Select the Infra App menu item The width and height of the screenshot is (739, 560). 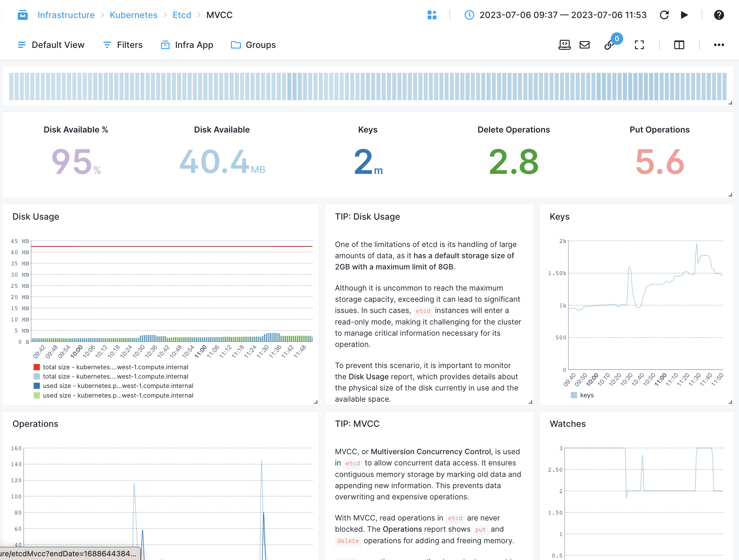187,45
